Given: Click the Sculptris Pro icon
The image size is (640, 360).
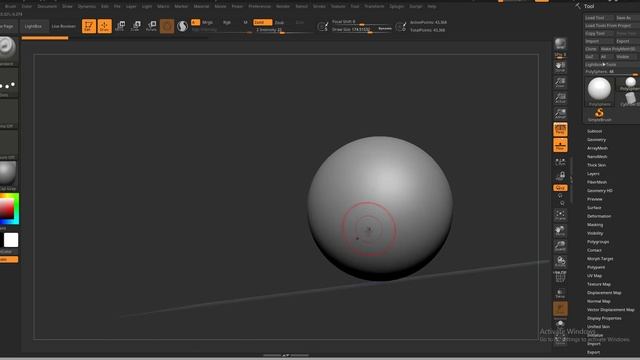Looking at the screenshot, I should click(182, 26).
